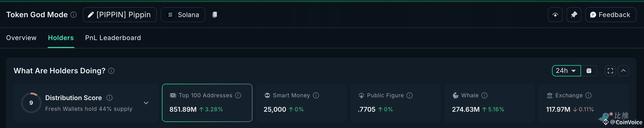
Task: Select the Holders tab
Action: [61, 38]
